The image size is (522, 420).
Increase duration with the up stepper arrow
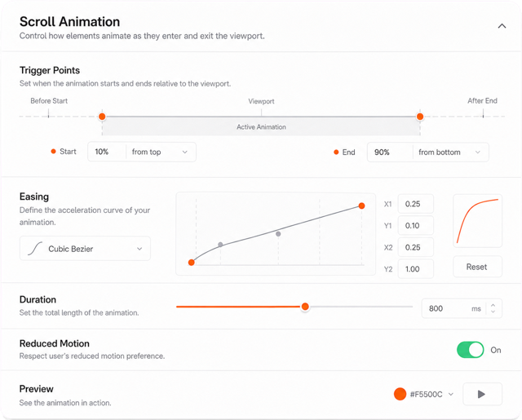pyautogui.click(x=493, y=305)
